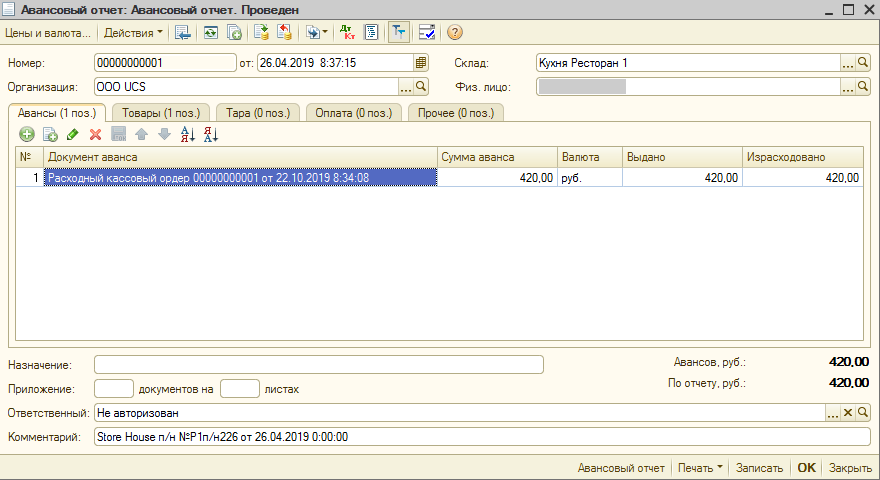Click the disabled finish-editing save icon

coord(118,134)
